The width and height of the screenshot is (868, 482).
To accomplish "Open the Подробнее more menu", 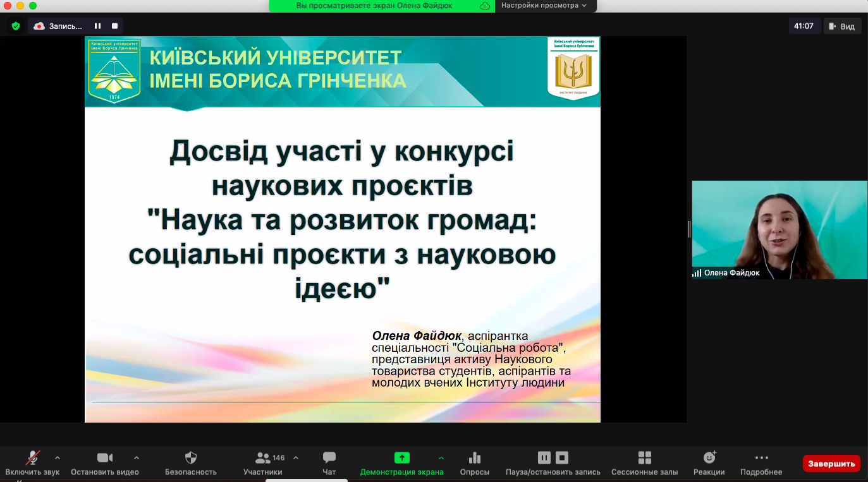I will [761, 458].
